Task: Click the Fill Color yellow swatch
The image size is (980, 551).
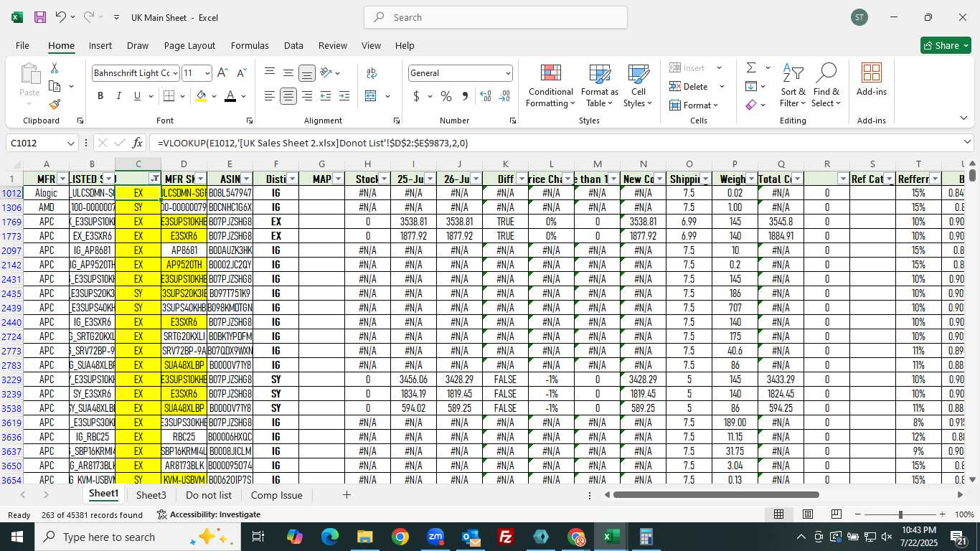Action: pyautogui.click(x=201, y=96)
